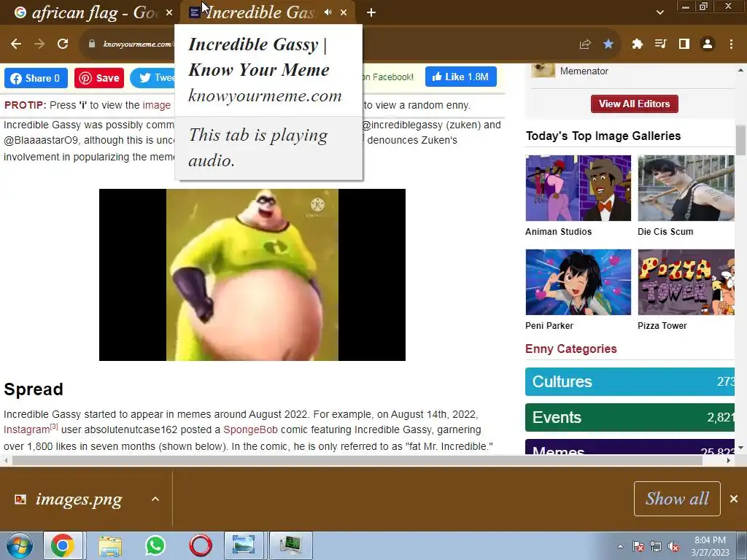Go back using the browser back arrow

(x=16, y=44)
